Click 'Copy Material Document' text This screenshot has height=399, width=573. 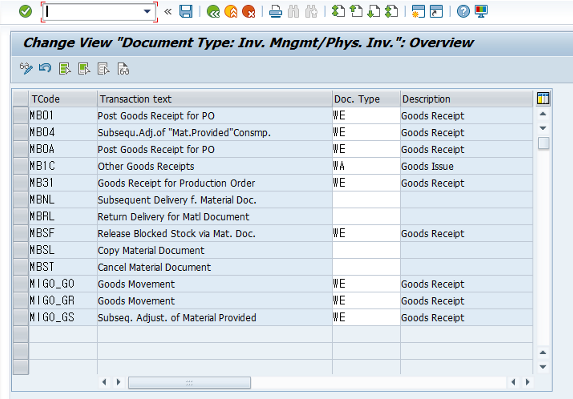tap(151, 250)
